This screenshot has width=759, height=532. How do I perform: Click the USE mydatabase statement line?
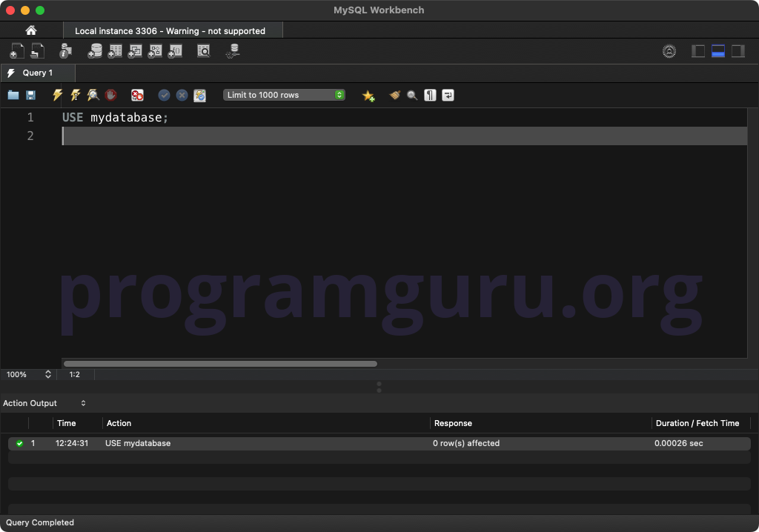pos(115,117)
